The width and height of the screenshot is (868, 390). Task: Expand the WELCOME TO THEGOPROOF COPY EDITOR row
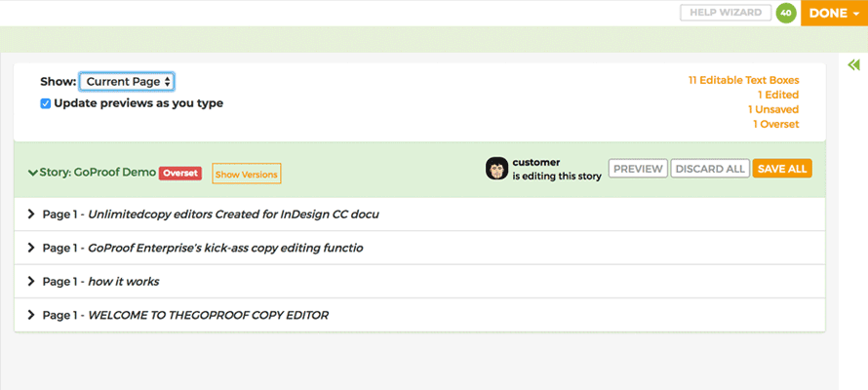[x=32, y=315]
